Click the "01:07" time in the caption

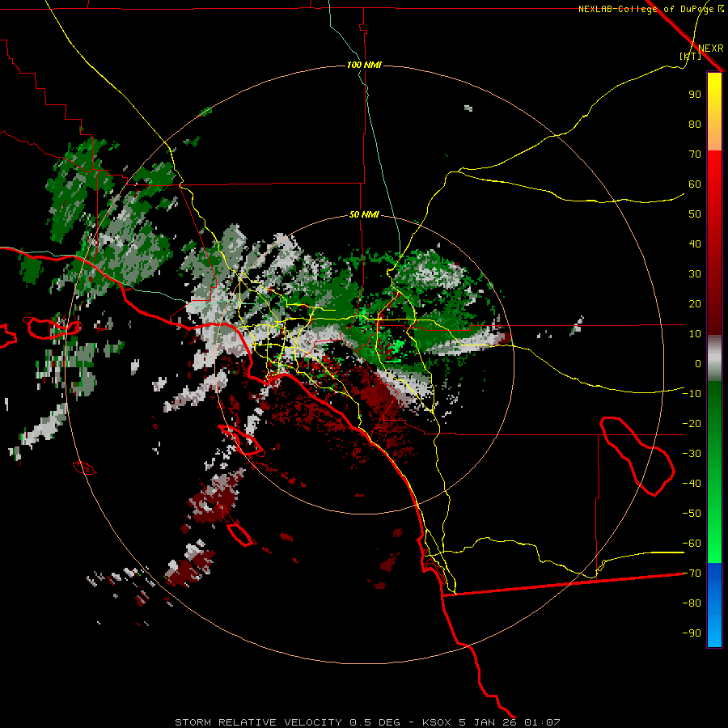click(542, 722)
